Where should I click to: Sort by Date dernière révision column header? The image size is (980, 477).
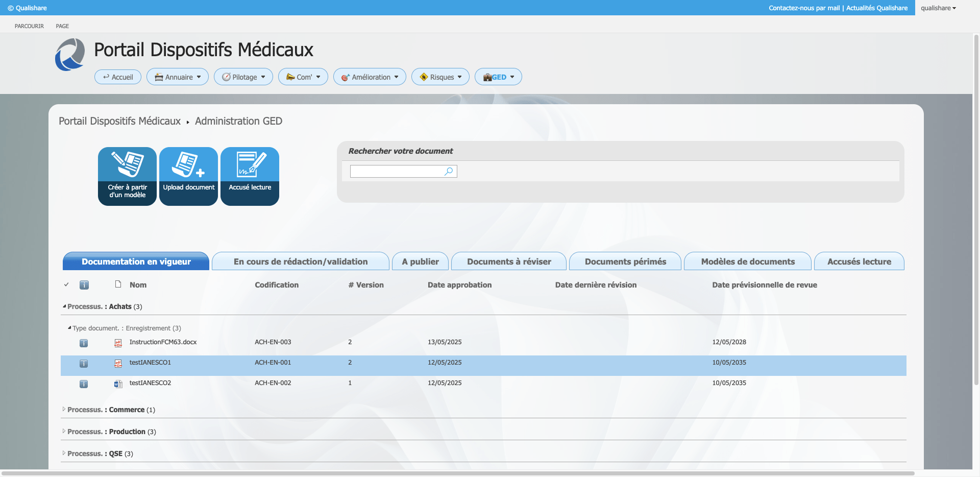(596, 285)
